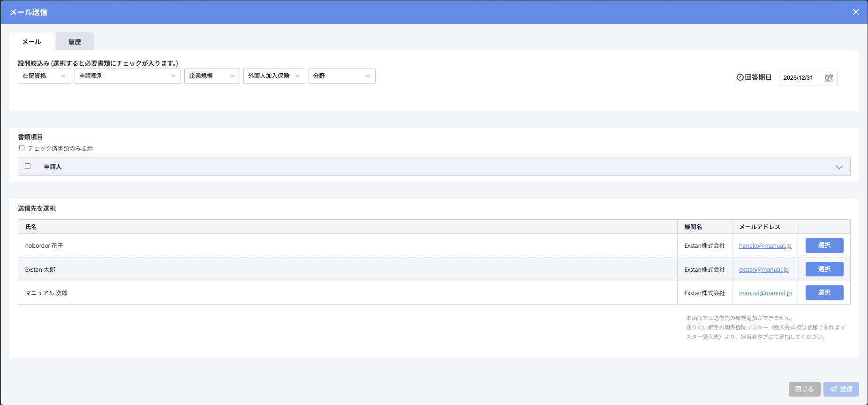Viewport: 868px width, 405px height.
Task: Open the 分野 dropdown
Action: [x=342, y=76]
